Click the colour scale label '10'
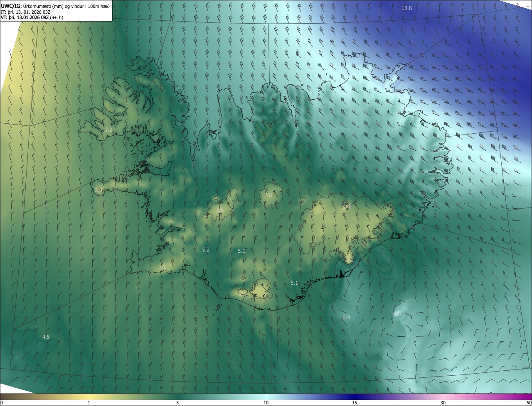 [x=266, y=403]
